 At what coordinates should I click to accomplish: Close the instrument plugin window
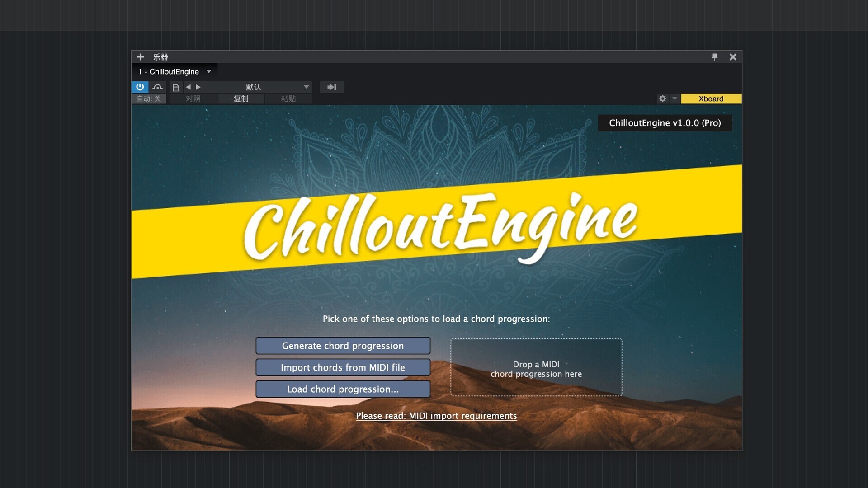pyautogui.click(x=733, y=57)
